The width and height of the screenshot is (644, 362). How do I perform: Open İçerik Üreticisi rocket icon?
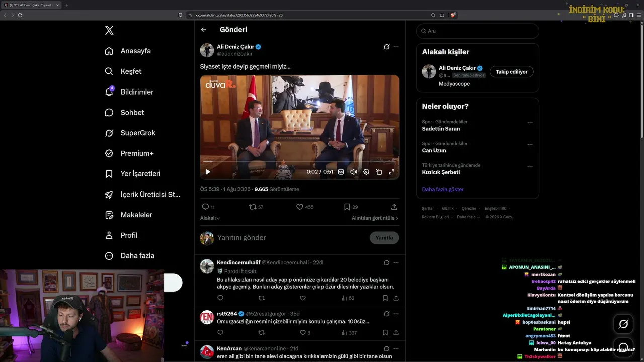coord(109,195)
